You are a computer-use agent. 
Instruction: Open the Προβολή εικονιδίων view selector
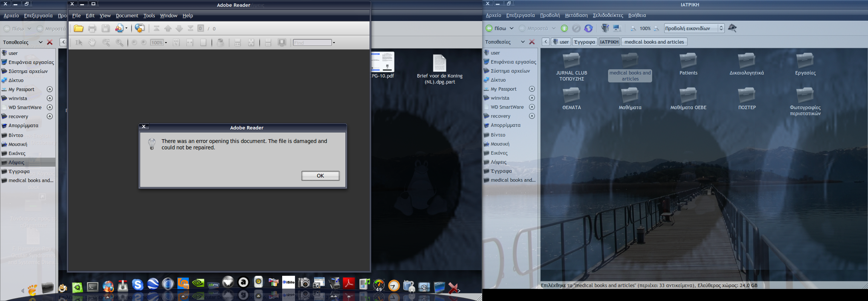pyautogui.click(x=694, y=28)
